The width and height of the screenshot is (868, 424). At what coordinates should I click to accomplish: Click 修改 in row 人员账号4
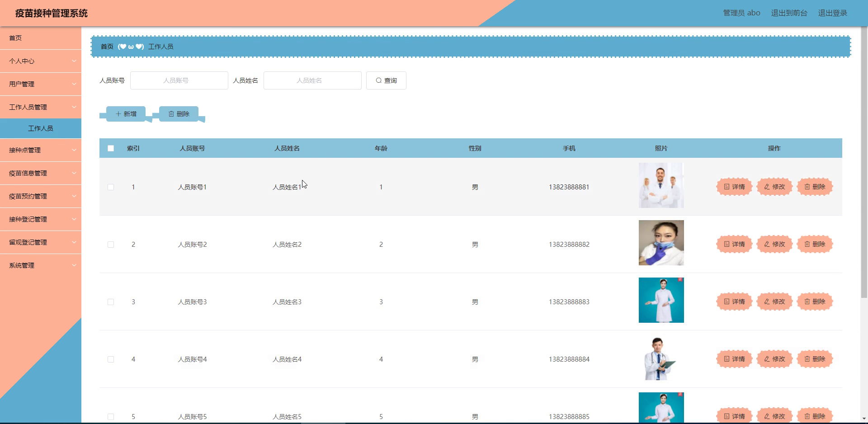(x=774, y=359)
